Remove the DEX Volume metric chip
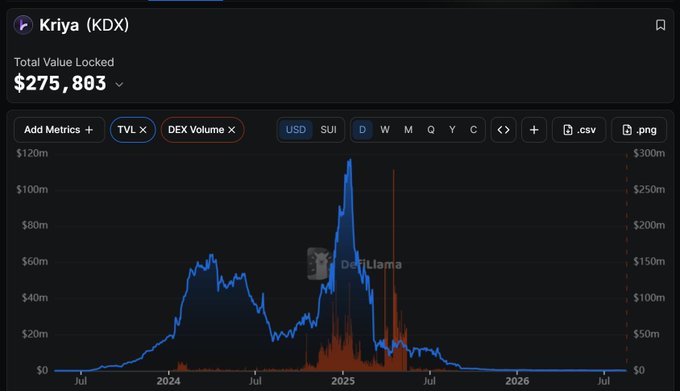The width and height of the screenshot is (680, 391). click(232, 130)
